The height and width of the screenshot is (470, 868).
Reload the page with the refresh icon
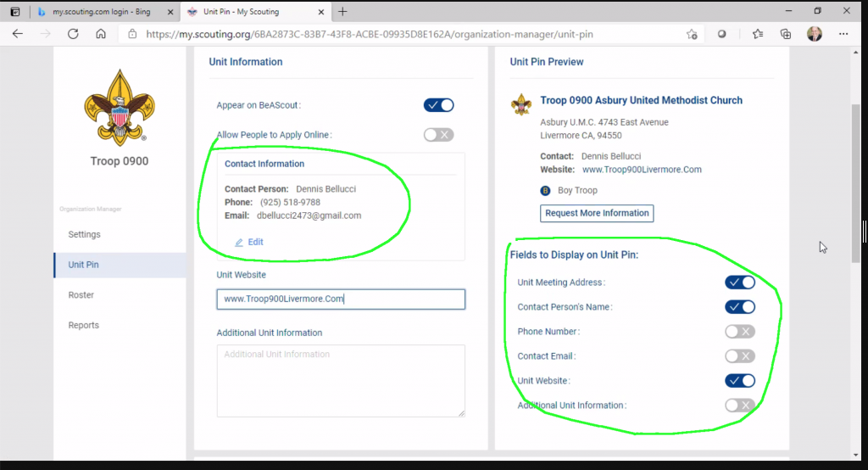(x=73, y=34)
